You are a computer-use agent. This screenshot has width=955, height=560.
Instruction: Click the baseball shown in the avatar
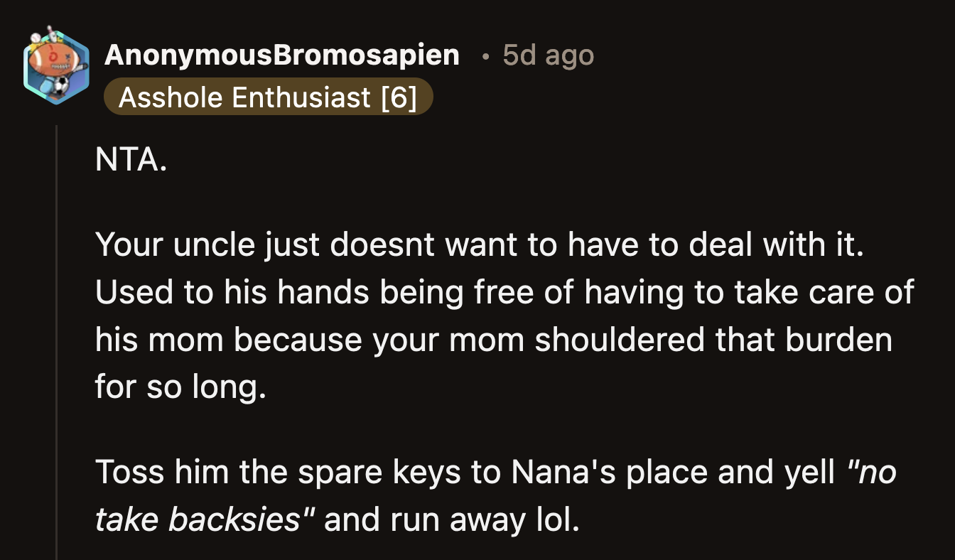(x=36, y=38)
